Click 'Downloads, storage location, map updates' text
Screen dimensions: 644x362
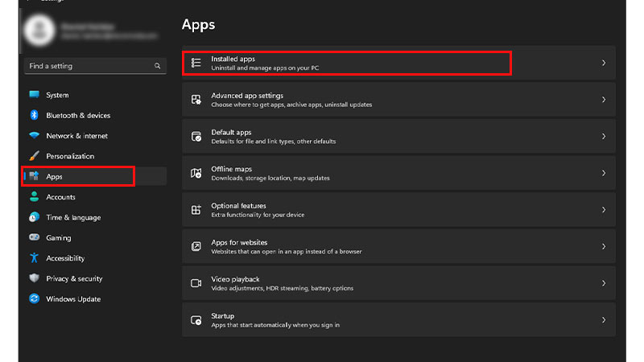[x=270, y=178]
